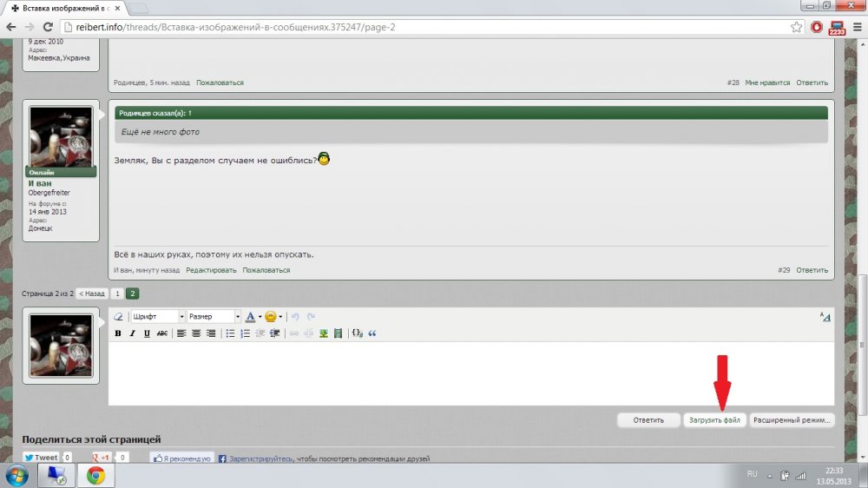Click the Insert Image icon
Screen dimensions: 868x488
click(x=323, y=333)
